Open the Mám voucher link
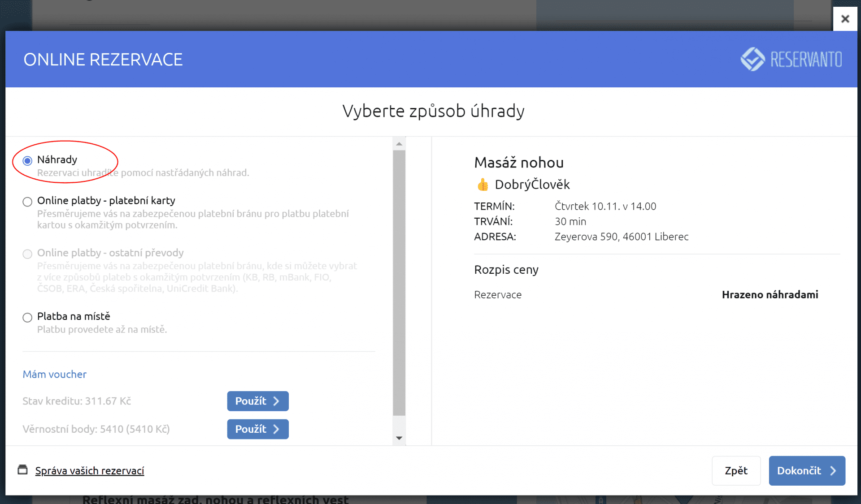The height and width of the screenshot is (504, 861). [55, 374]
